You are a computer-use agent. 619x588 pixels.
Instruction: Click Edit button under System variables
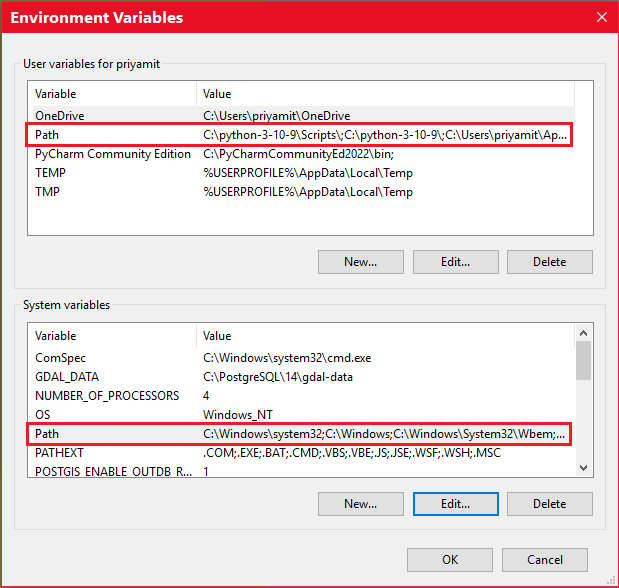pyautogui.click(x=456, y=504)
